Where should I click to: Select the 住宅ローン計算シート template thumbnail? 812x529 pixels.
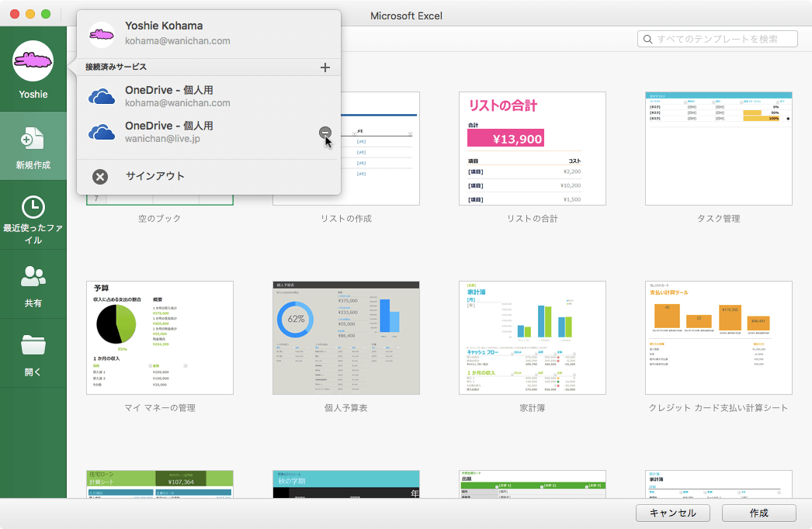pyautogui.click(x=159, y=484)
